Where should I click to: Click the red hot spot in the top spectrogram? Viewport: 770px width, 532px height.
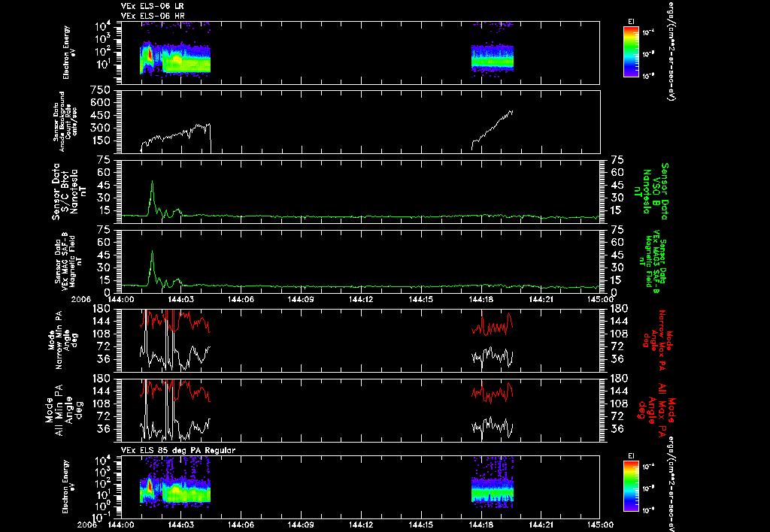pos(150,55)
